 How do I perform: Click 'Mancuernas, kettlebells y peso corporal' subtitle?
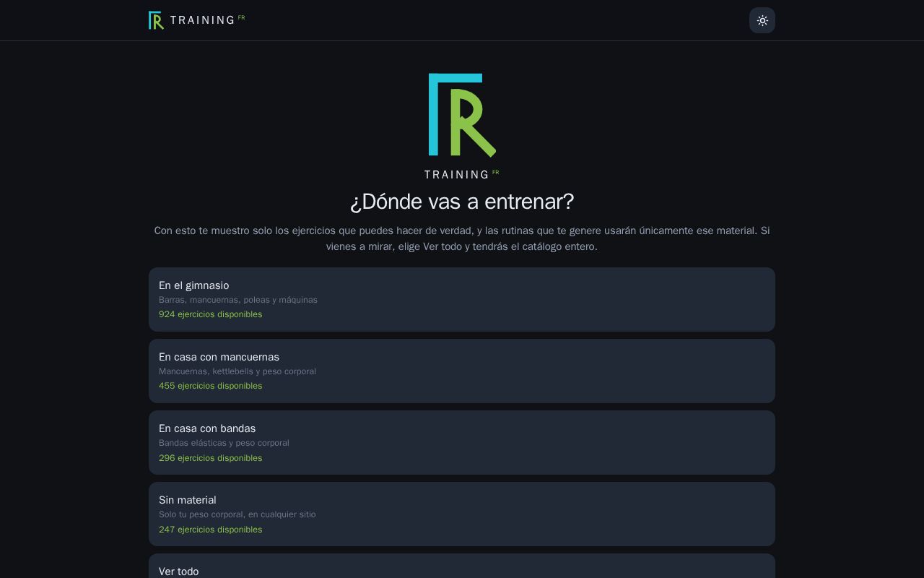click(x=237, y=371)
